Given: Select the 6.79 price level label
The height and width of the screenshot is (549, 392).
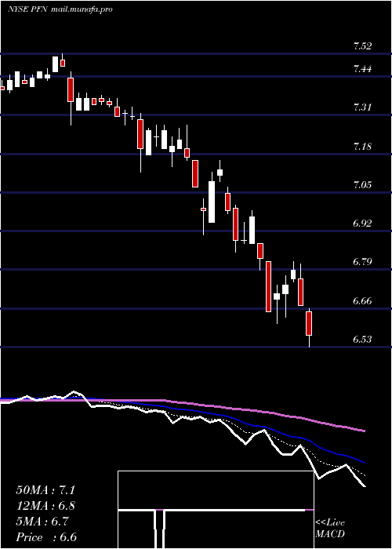Looking at the screenshot, I should [362, 261].
